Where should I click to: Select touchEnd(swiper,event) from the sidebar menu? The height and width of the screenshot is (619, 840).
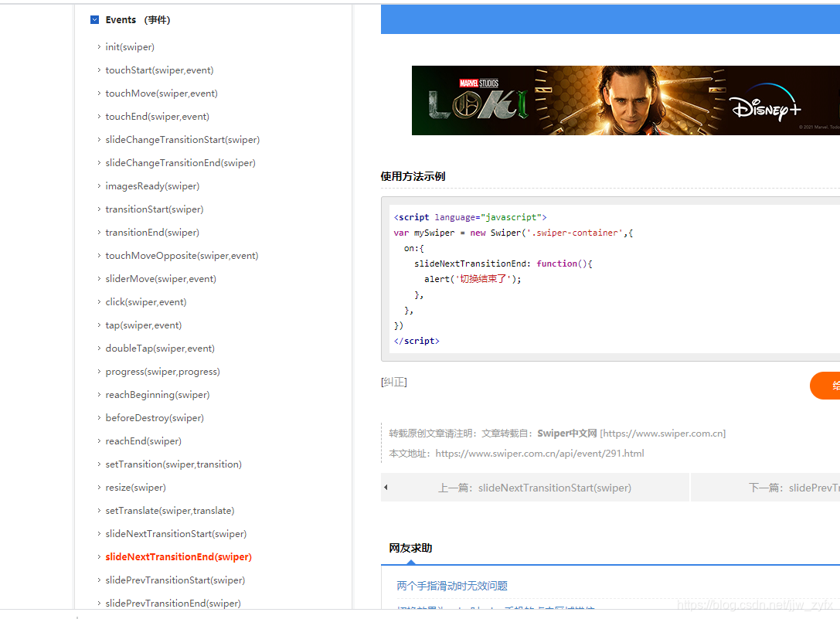pos(157,116)
